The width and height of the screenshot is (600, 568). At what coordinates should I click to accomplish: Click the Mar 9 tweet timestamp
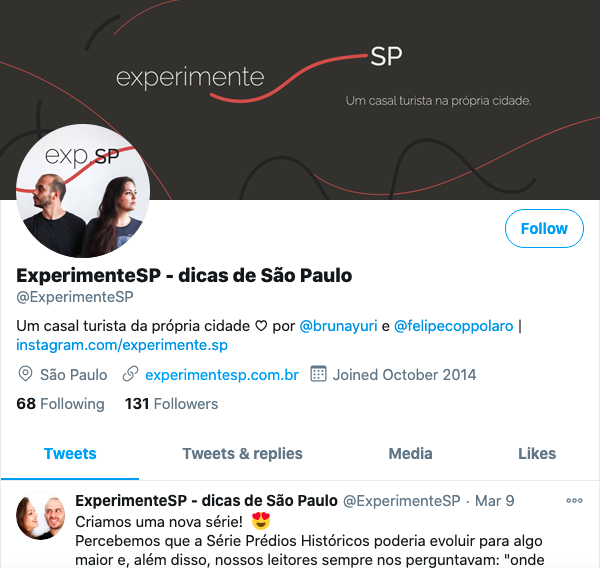(x=494, y=501)
